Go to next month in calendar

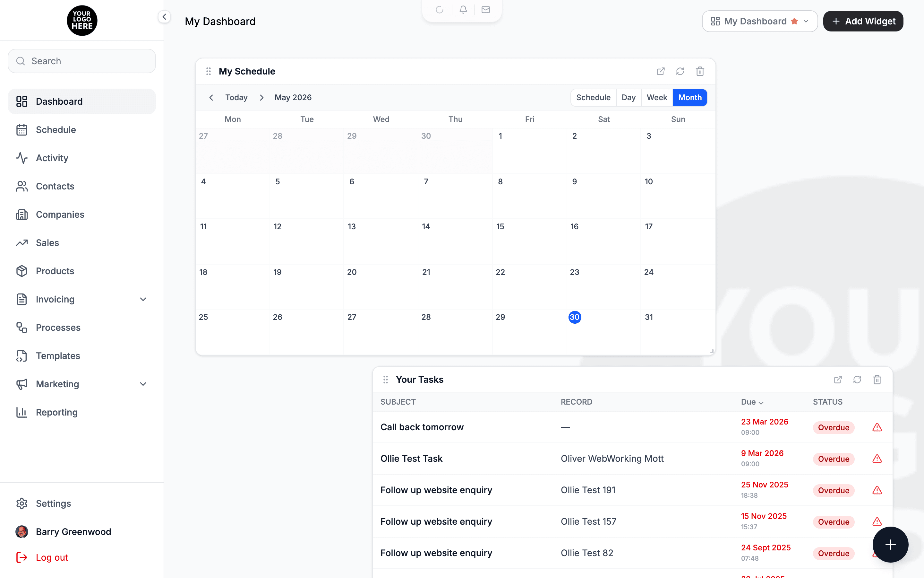click(261, 98)
